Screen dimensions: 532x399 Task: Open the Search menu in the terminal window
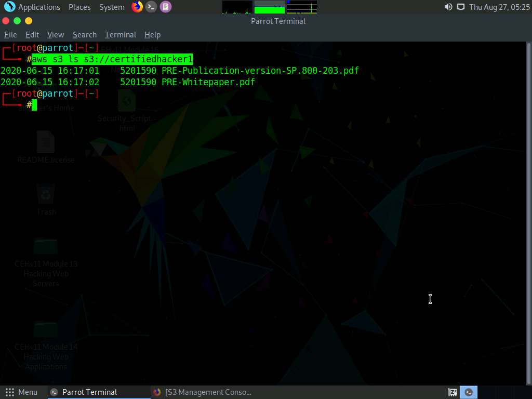pos(84,34)
